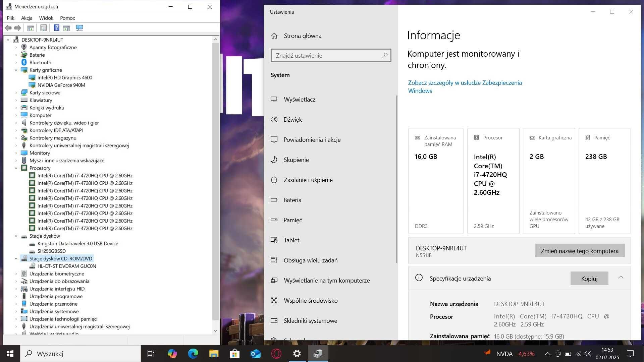Open File Explorer from taskbar
This screenshot has width=644, height=362.
214,354
